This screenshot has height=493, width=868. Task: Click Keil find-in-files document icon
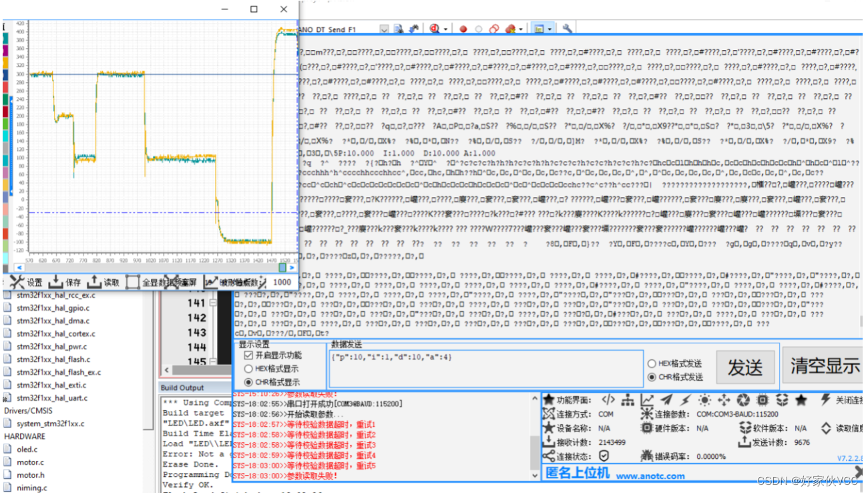[x=399, y=29]
